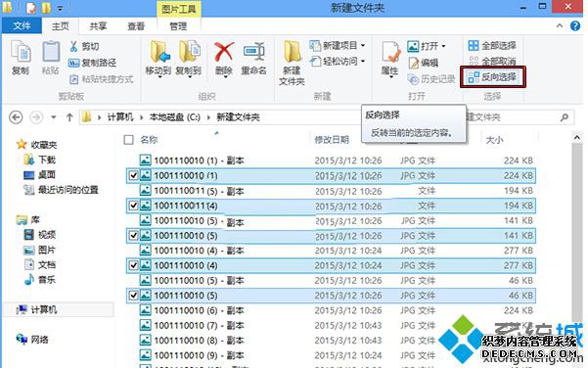The image size is (588, 368).
Task: Click the New folder (新建文件夹) icon
Action: [292, 52]
